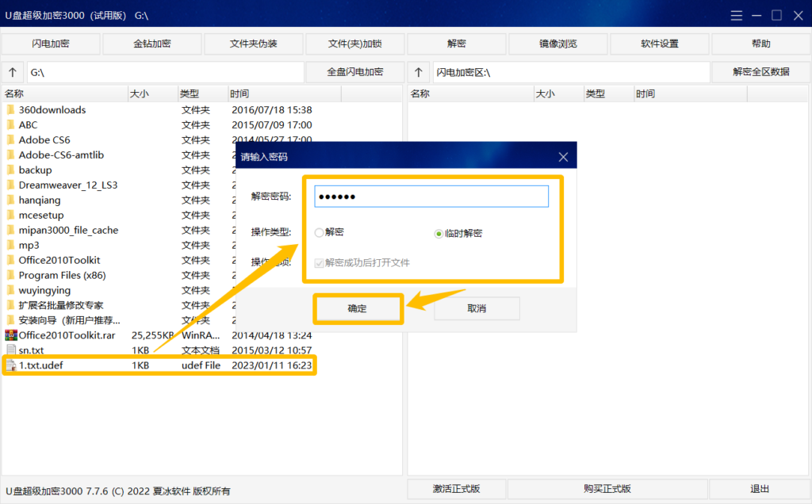Click the mcesetup folder icon

pos(10,215)
